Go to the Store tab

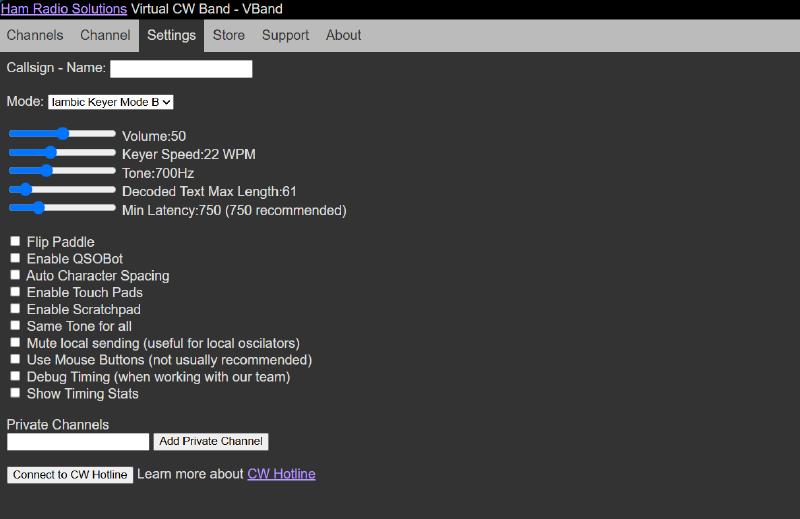point(229,35)
